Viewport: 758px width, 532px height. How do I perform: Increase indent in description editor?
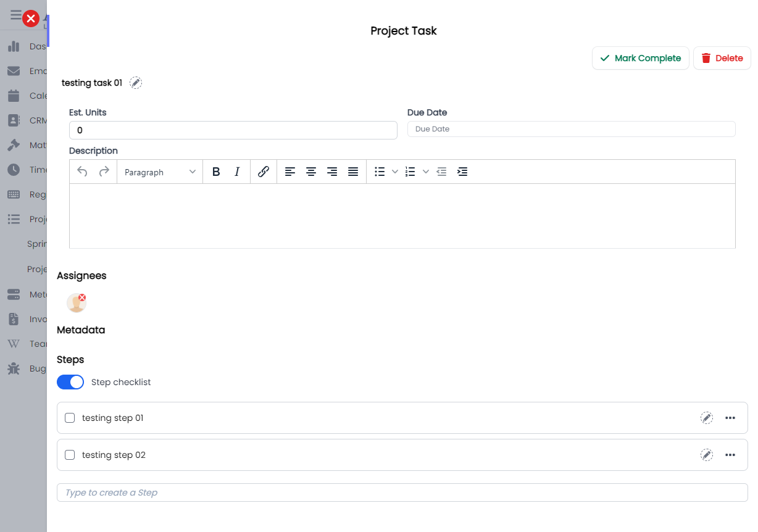[462, 172]
